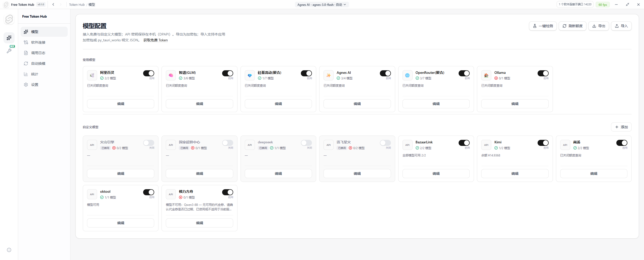644x260 pixels.
Task: Click the 刷新额度 button
Action: [x=573, y=26]
